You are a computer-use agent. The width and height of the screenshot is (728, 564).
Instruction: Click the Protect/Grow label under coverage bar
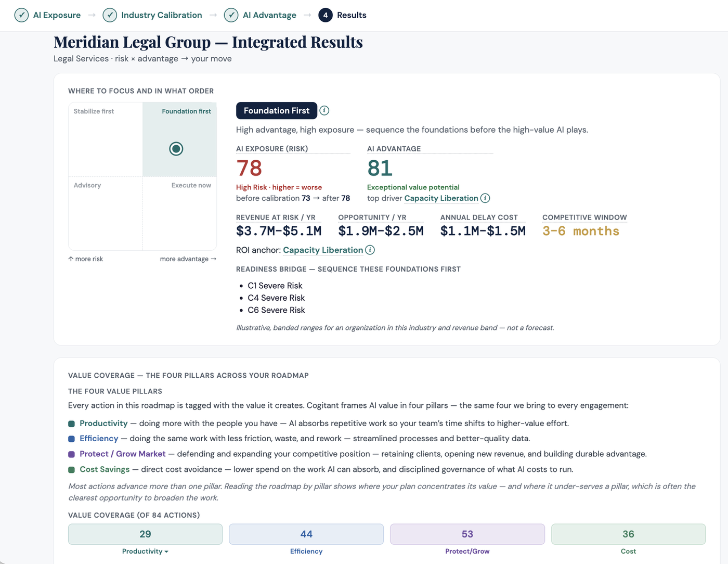[x=467, y=552]
